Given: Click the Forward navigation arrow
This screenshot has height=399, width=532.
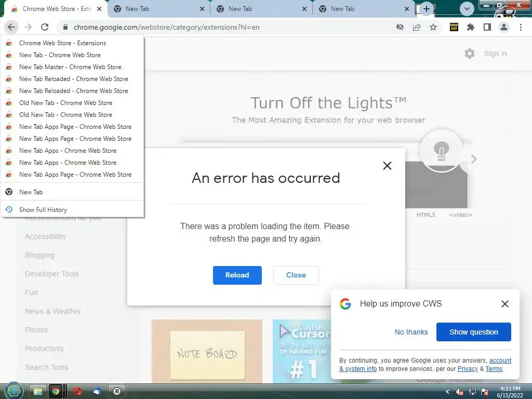Looking at the screenshot, I should [x=28, y=27].
